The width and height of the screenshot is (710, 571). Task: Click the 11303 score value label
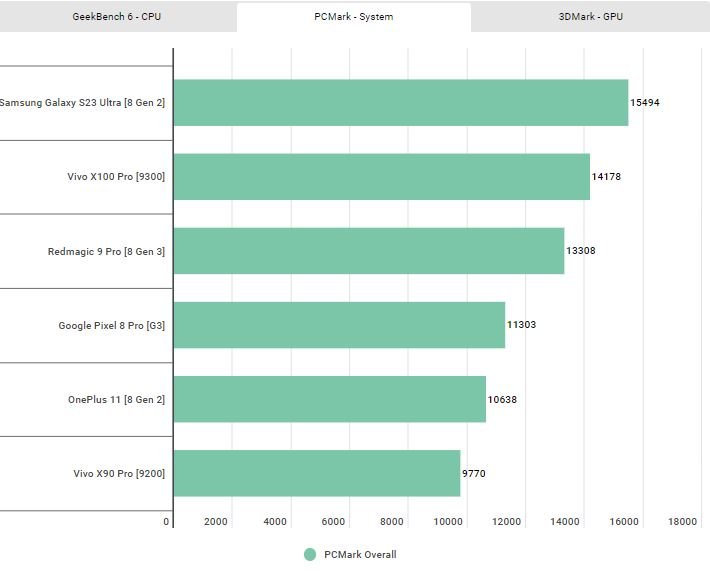tap(521, 325)
